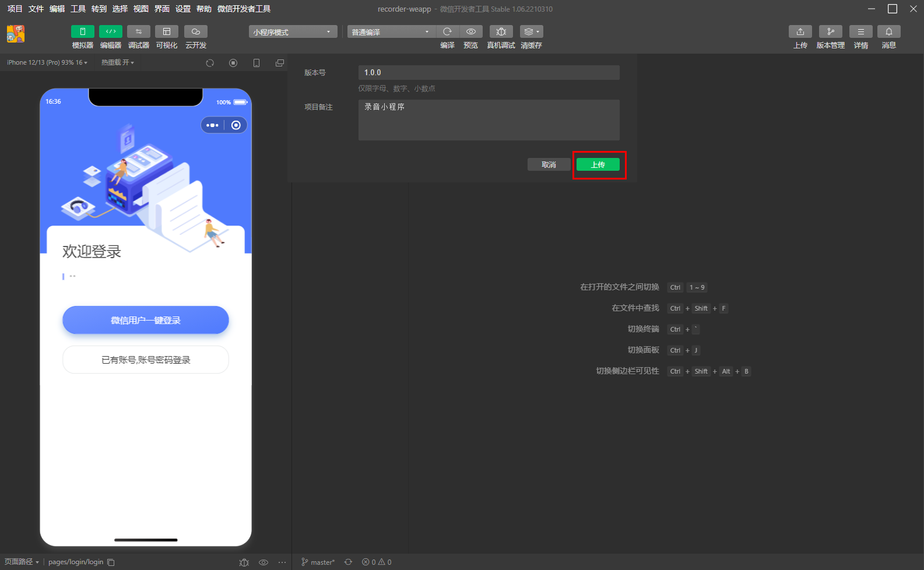924x570 pixels.
Task: Open the 工具 menu
Action: [78, 9]
